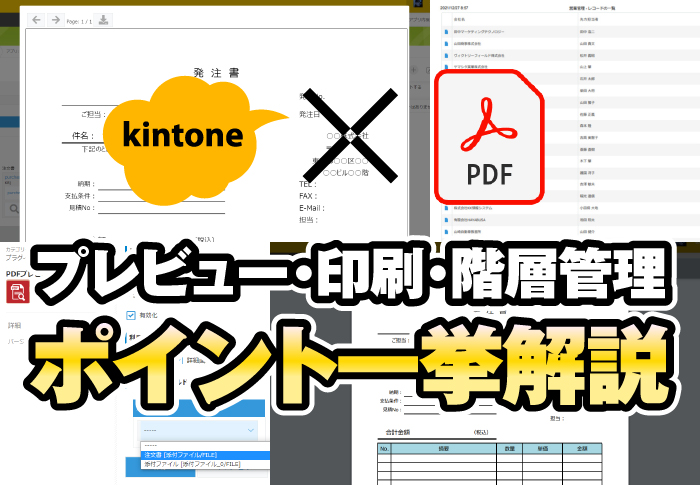Click the magnifier search icon at left edge
700x485 pixels.
click(x=14, y=209)
